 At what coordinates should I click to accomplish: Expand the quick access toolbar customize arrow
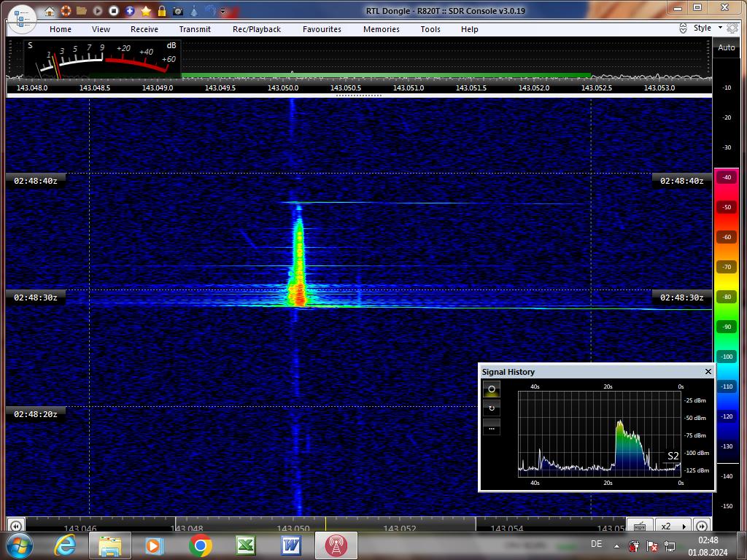(222, 11)
